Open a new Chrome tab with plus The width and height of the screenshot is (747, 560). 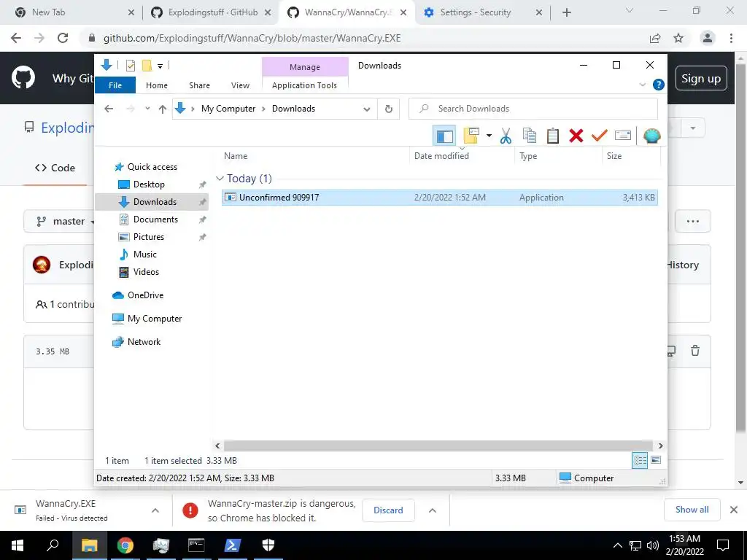566,13
